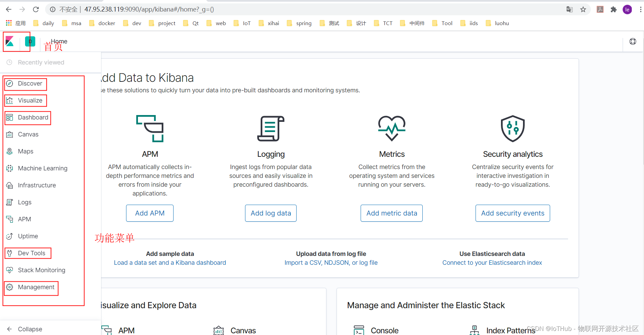Click the Canvas icon in sidebar

click(x=10, y=134)
